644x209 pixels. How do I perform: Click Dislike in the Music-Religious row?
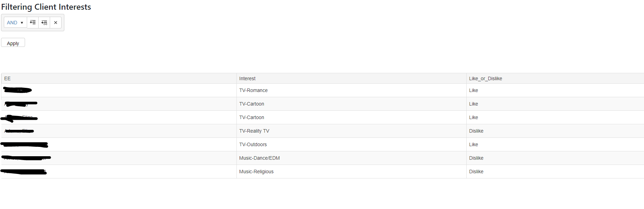click(476, 172)
